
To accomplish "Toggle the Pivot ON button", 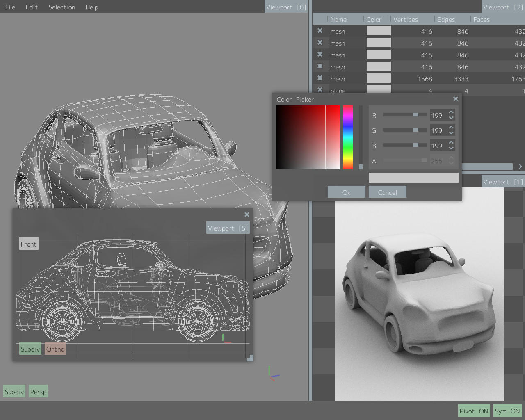I will click(474, 411).
